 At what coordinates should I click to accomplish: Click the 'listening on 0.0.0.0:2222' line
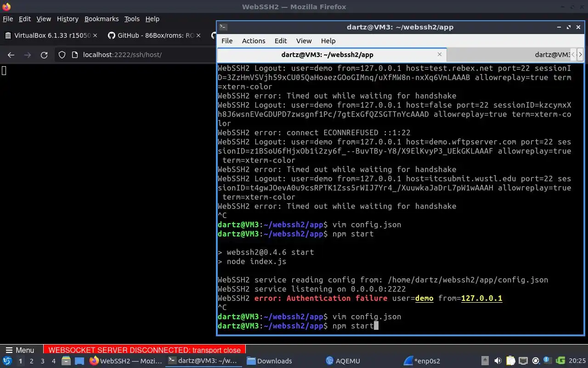coord(312,289)
